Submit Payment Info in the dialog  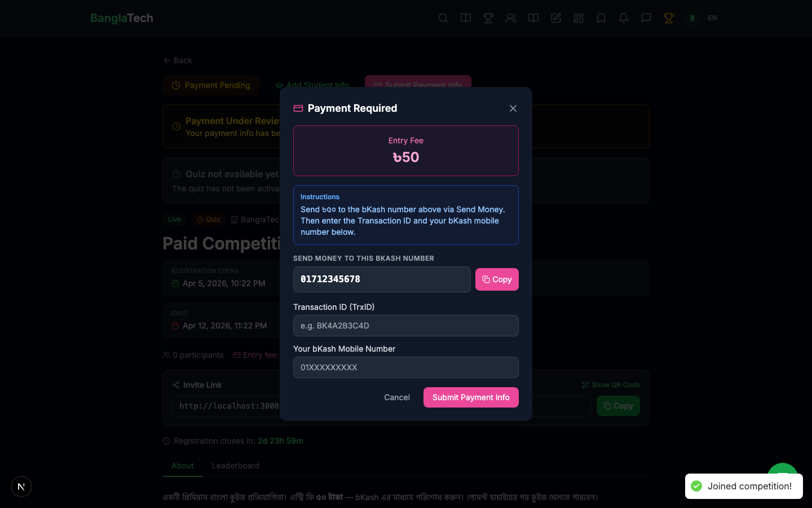coord(471,397)
